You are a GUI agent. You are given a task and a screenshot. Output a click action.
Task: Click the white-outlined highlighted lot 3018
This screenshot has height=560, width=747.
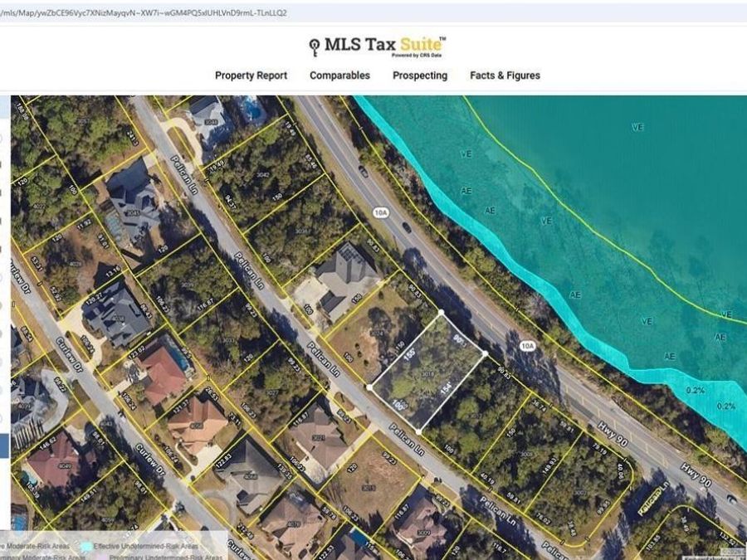pos(427,374)
